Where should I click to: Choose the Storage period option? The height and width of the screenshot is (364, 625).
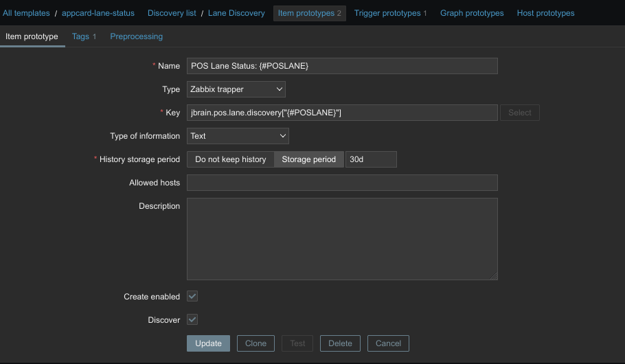(x=309, y=159)
